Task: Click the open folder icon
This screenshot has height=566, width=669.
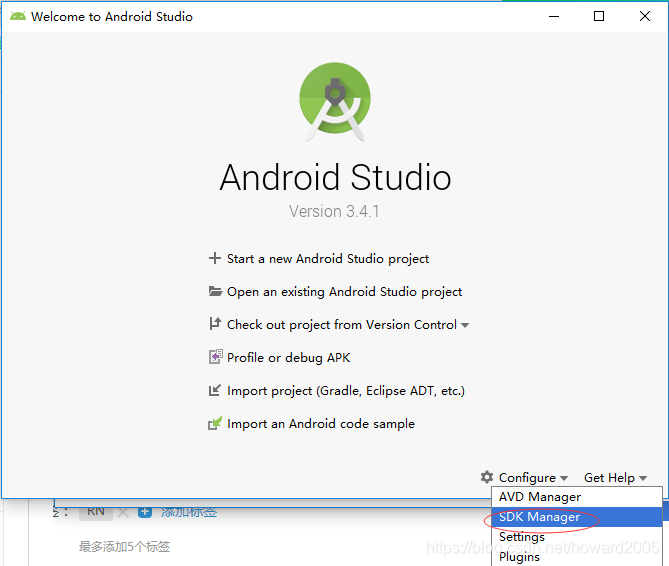Action: 215,291
